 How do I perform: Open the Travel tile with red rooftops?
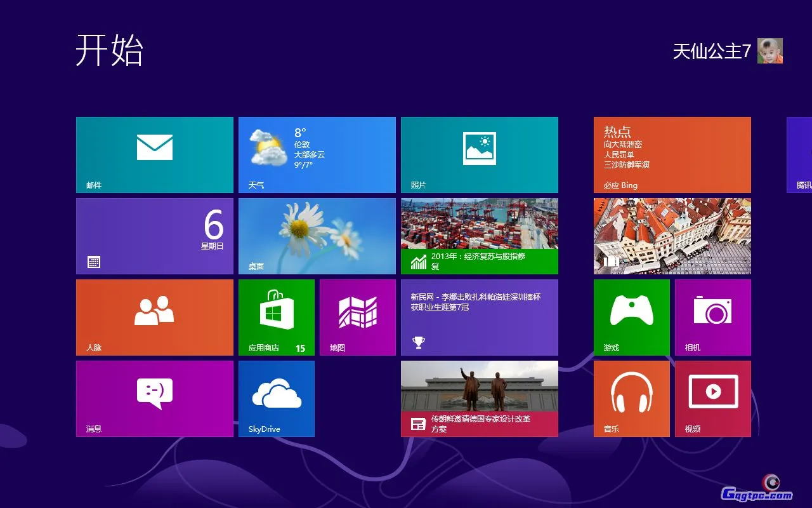pos(672,236)
